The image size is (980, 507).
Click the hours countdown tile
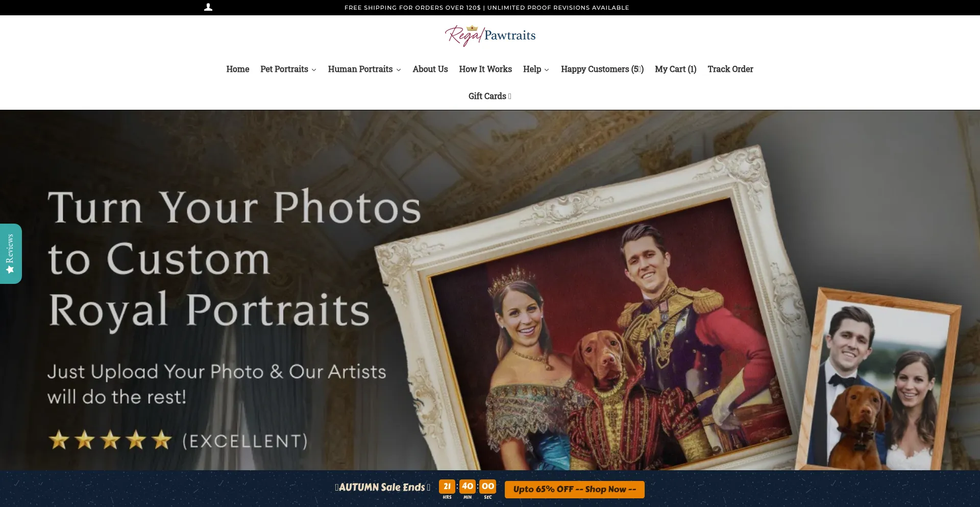(x=447, y=487)
